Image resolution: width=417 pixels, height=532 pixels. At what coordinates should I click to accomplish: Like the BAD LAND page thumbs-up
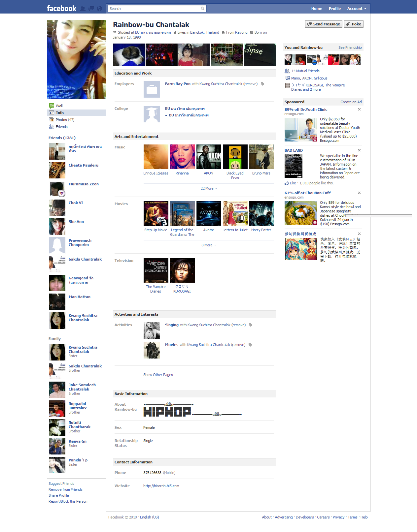[287, 183]
